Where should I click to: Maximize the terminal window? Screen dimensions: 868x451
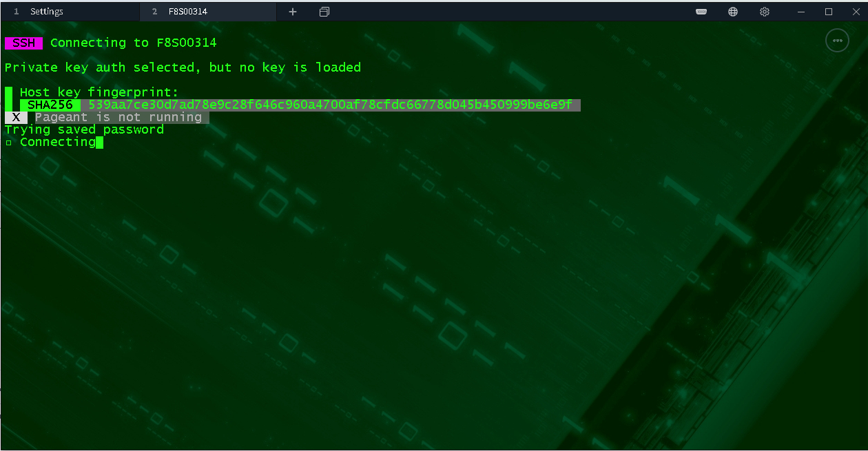(829, 12)
